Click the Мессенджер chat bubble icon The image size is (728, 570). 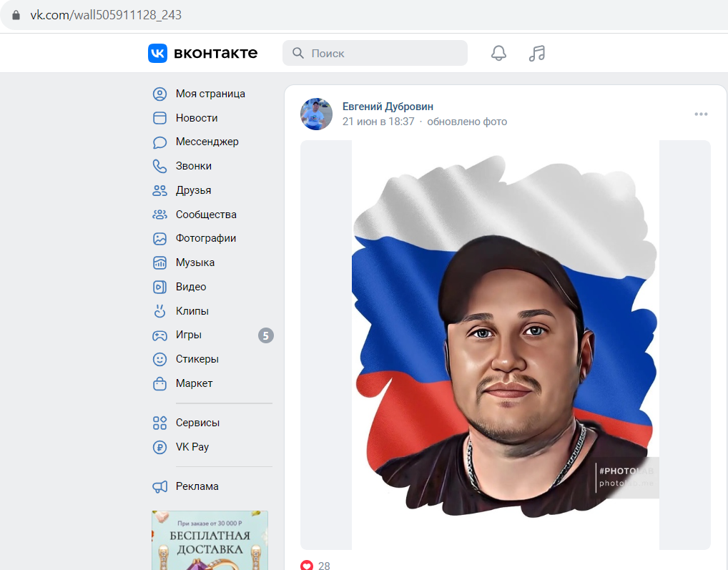tap(159, 142)
